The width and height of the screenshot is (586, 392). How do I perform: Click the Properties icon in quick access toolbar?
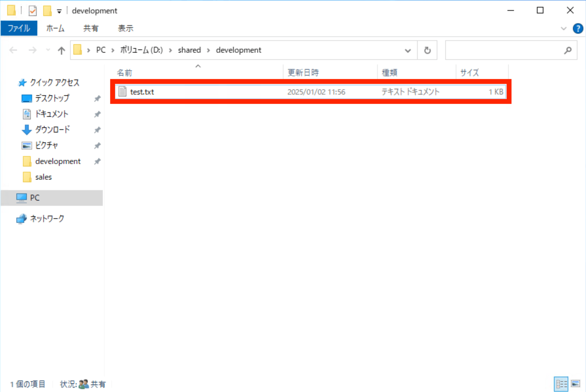[33, 11]
